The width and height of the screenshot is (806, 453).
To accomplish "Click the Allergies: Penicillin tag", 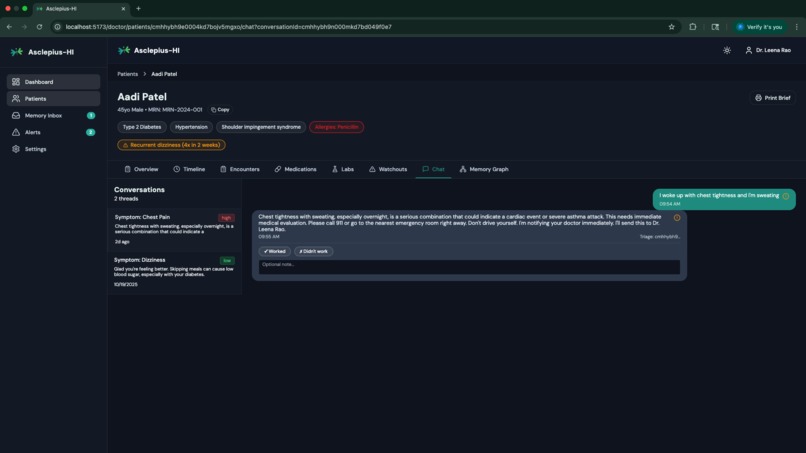I will click(337, 127).
